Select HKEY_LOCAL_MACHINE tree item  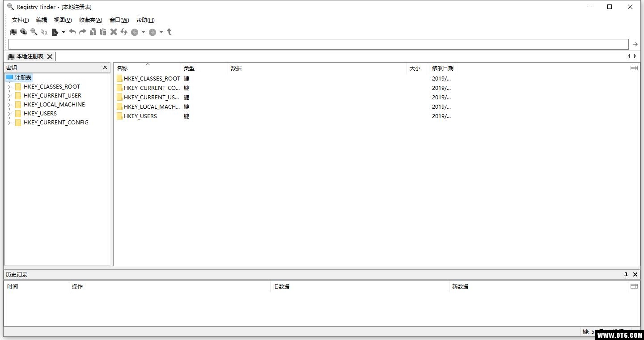(54, 105)
